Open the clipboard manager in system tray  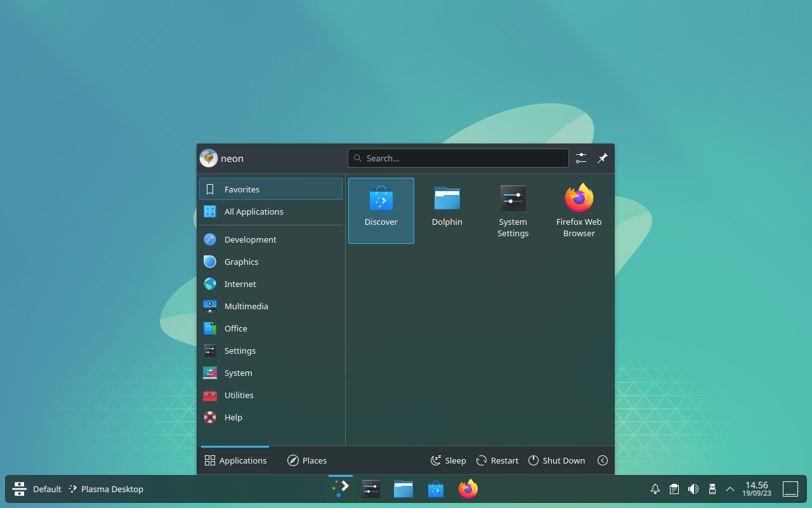pyautogui.click(x=674, y=489)
